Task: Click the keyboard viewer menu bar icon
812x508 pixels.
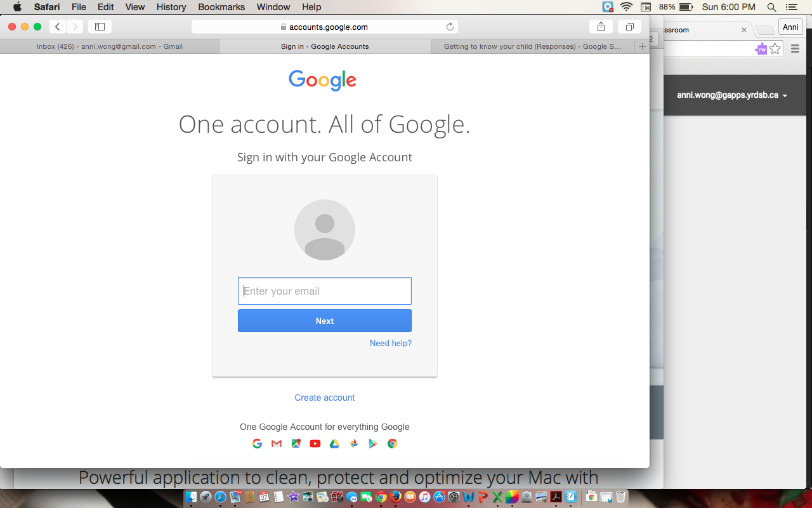Action: point(646,7)
